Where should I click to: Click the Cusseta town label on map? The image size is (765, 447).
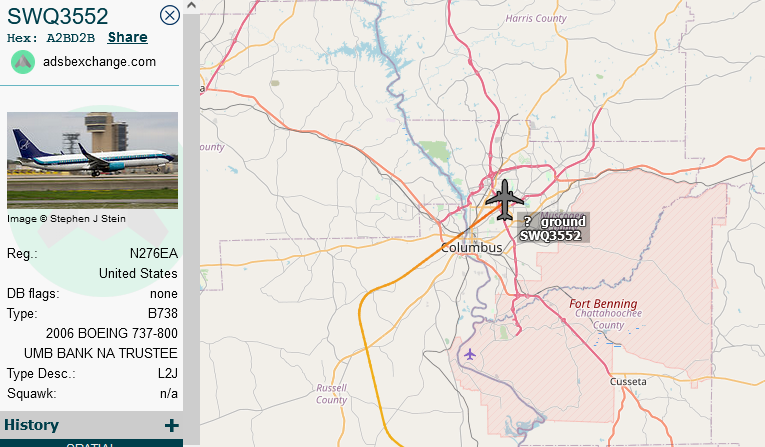click(628, 382)
